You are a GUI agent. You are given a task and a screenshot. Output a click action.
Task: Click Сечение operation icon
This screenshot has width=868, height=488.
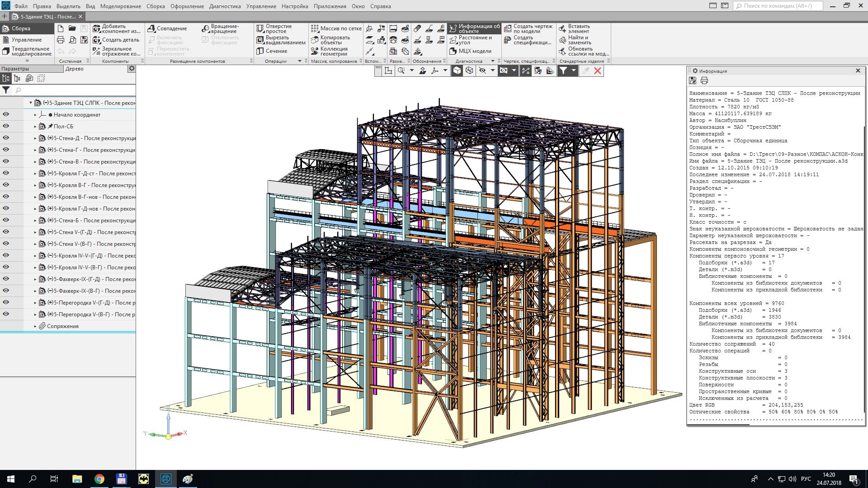tap(260, 51)
